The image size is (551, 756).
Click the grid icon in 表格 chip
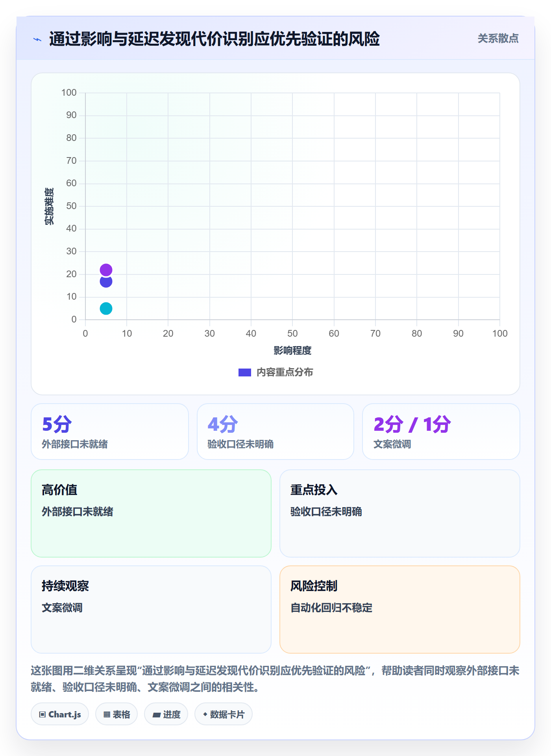point(107,715)
